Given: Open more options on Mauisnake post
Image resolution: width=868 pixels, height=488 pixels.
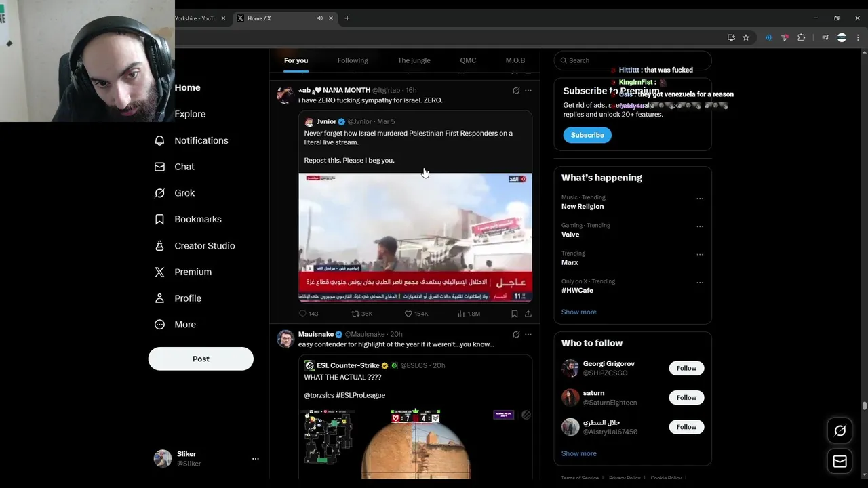Looking at the screenshot, I should (528, 334).
